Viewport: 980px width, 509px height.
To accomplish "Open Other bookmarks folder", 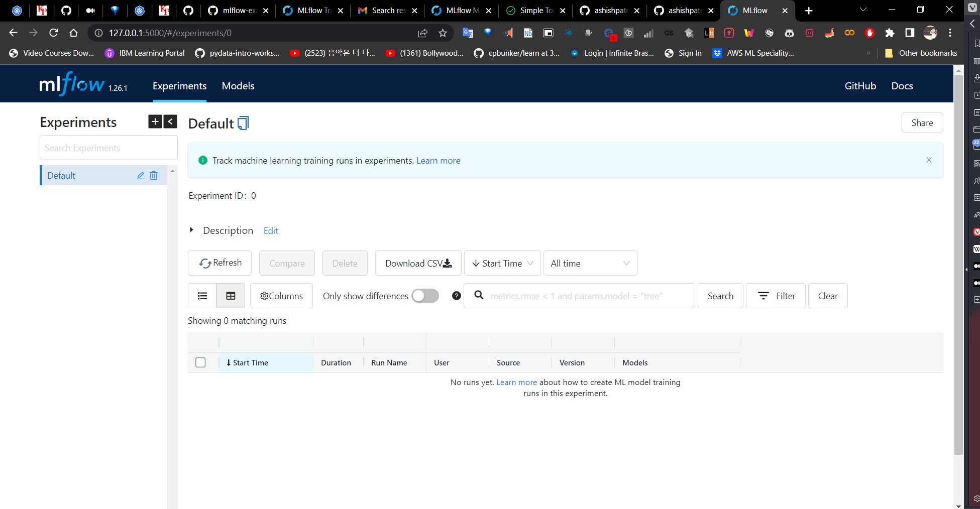I will (921, 53).
